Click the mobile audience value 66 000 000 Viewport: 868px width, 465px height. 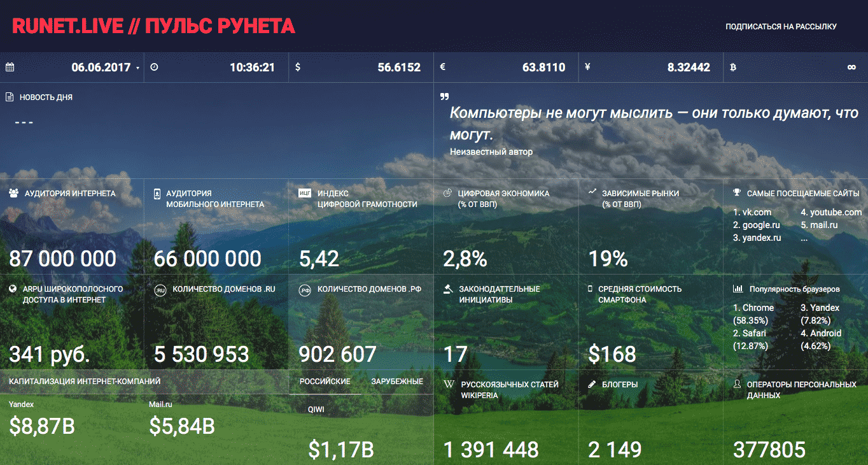pos(207,259)
